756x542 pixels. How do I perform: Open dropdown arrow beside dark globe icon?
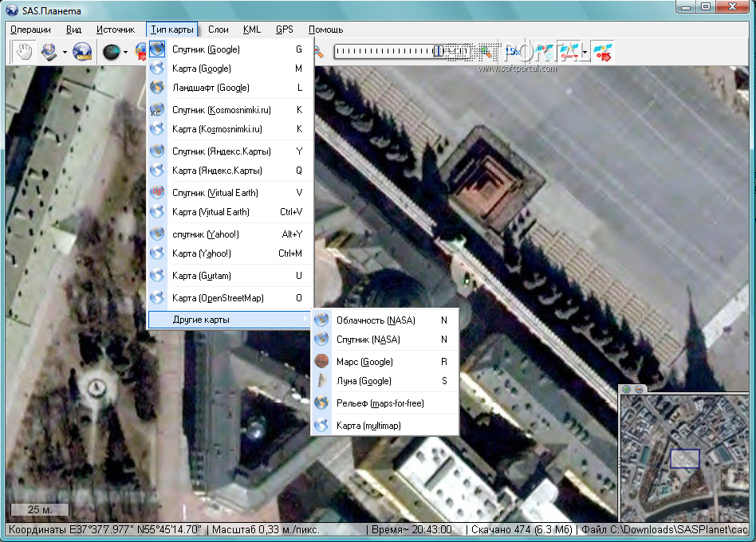coord(126,53)
